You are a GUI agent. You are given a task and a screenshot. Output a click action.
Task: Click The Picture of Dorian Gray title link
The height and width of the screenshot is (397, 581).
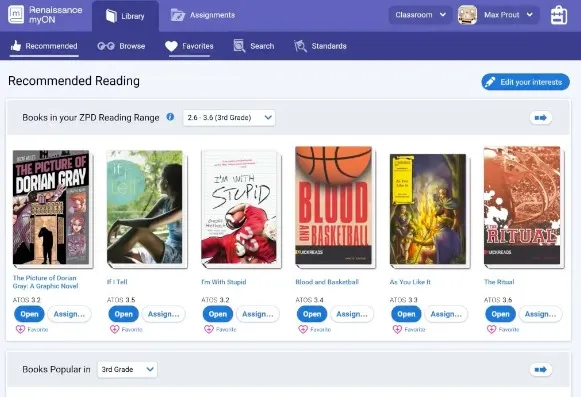coord(46,282)
